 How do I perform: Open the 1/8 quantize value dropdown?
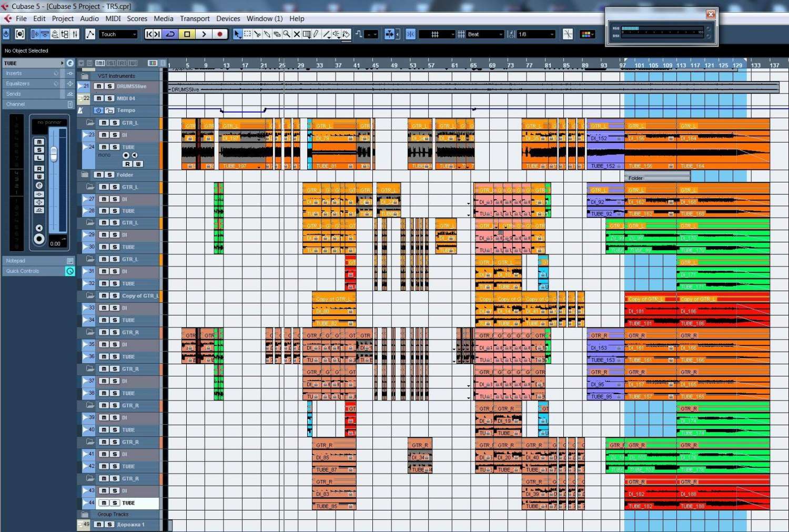536,34
